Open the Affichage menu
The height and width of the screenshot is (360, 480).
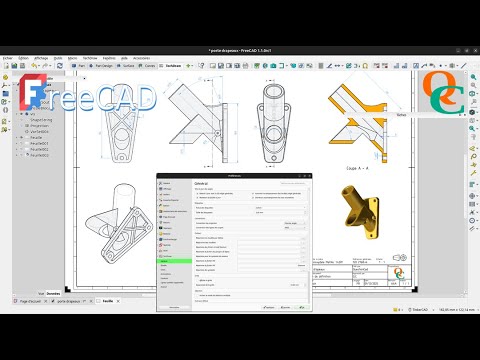pos(41,58)
